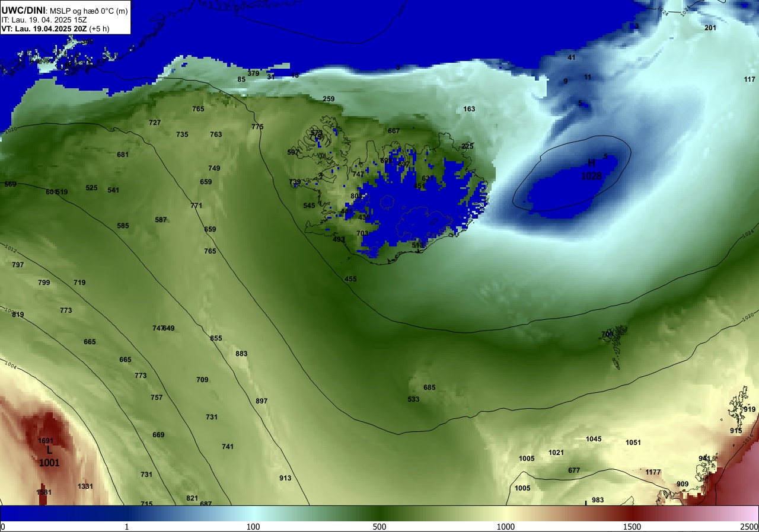
Task: Click the 909 height value
Action: click(x=683, y=484)
